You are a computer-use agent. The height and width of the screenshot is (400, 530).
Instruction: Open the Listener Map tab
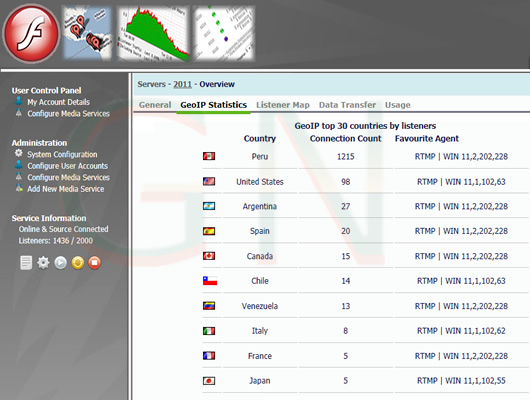pos(283,105)
